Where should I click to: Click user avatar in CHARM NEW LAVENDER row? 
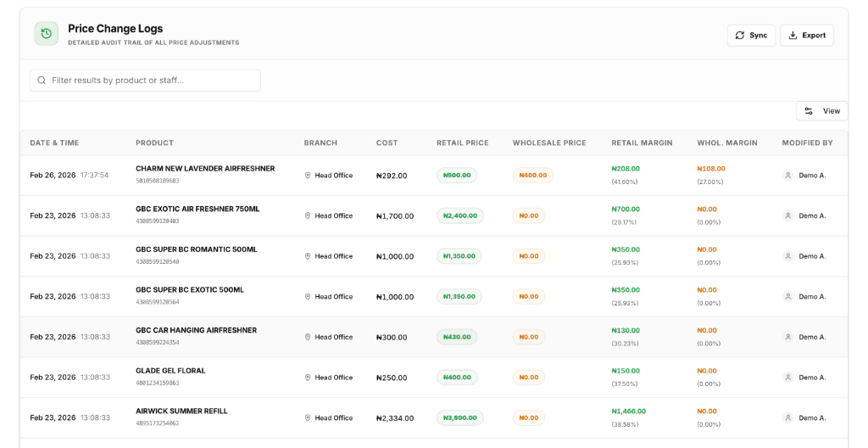[x=787, y=175]
